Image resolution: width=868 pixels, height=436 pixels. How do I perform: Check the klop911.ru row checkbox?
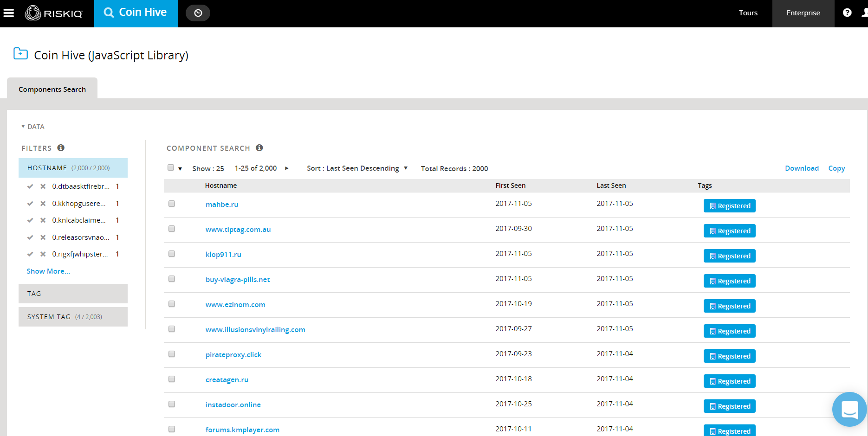[172, 254]
